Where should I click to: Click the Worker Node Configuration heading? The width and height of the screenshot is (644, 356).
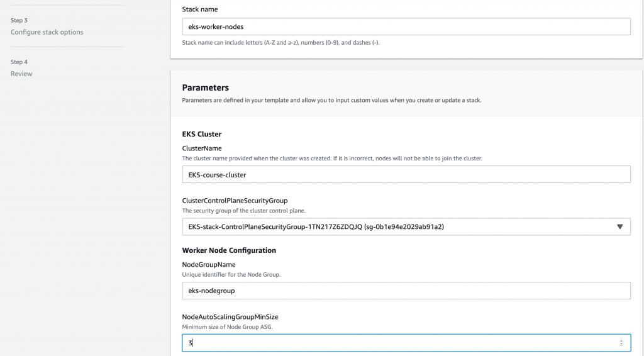[x=229, y=250]
